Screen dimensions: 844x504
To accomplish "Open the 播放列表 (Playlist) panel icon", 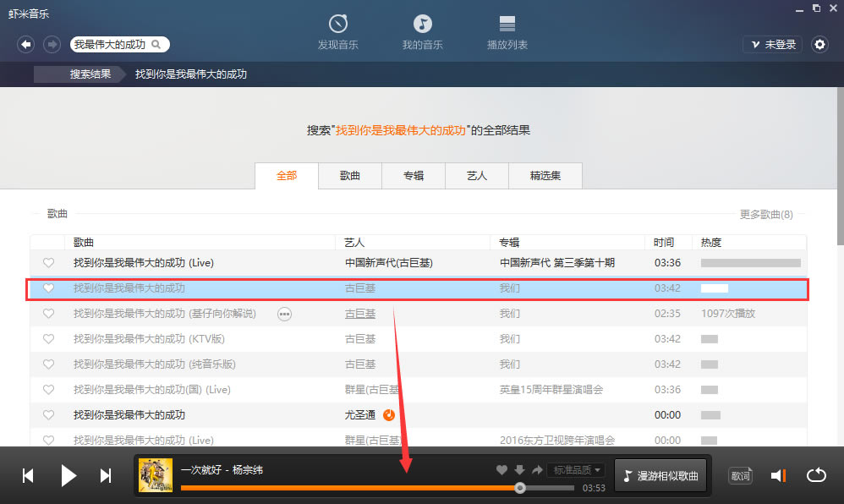I will [507, 25].
